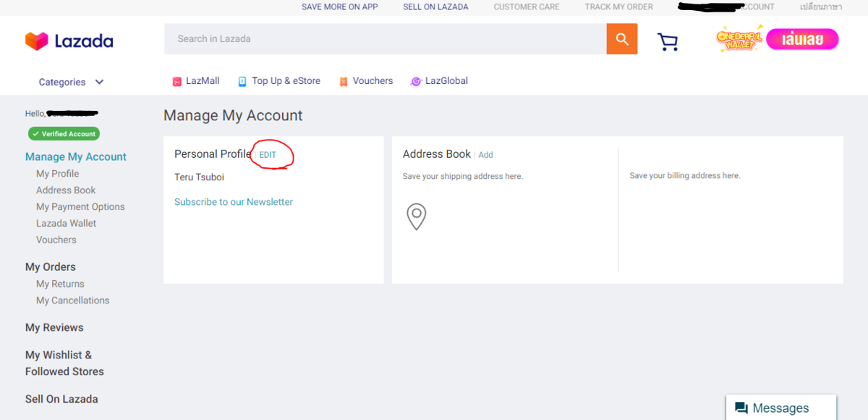This screenshot has width=868, height=420.
Task: Click Add next to Address Book
Action: tap(485, 155)
